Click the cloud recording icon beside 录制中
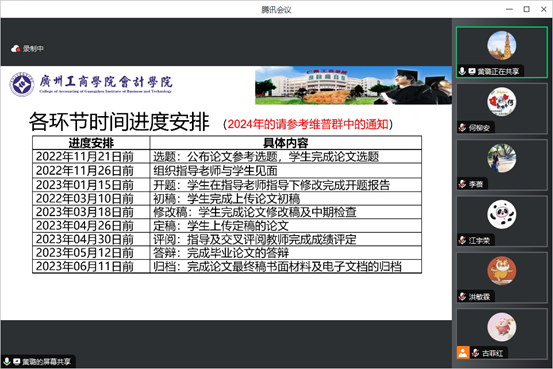The height and width of the screenshot is (369, 553). coord(15,49)
